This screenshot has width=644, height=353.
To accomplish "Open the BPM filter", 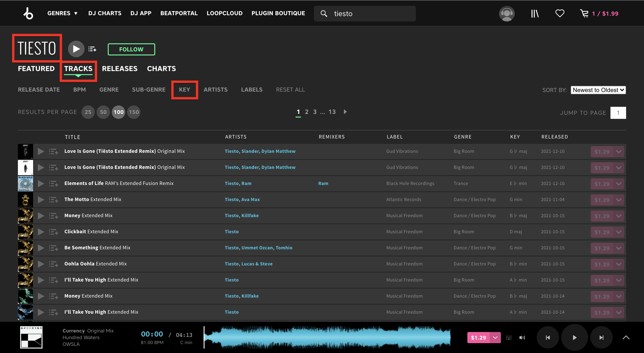I will click(x=80, y=89).
